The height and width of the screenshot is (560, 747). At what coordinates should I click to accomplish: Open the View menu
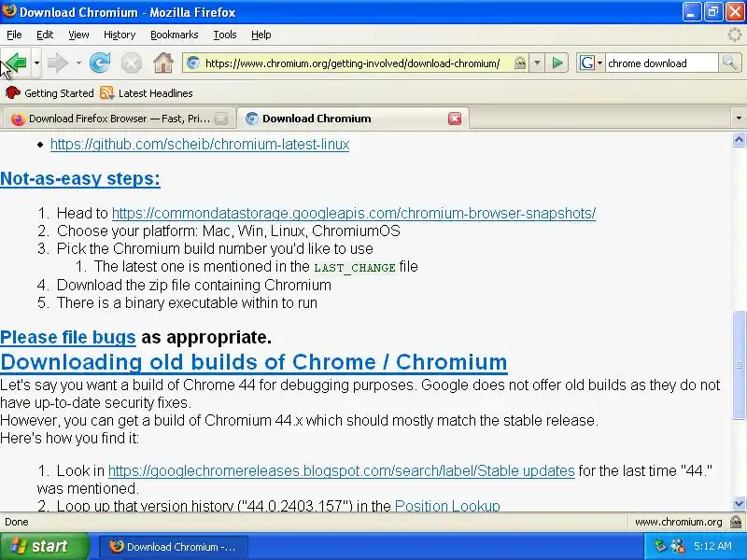(x=78, y=35)
